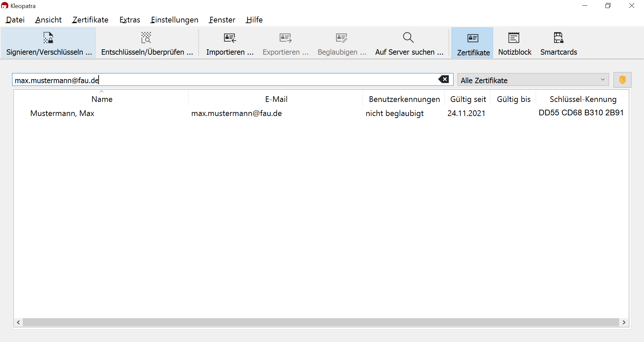Open the Einstellungen menu
The height and width of the screenshot is (342, 644).
tap(174, 20)
